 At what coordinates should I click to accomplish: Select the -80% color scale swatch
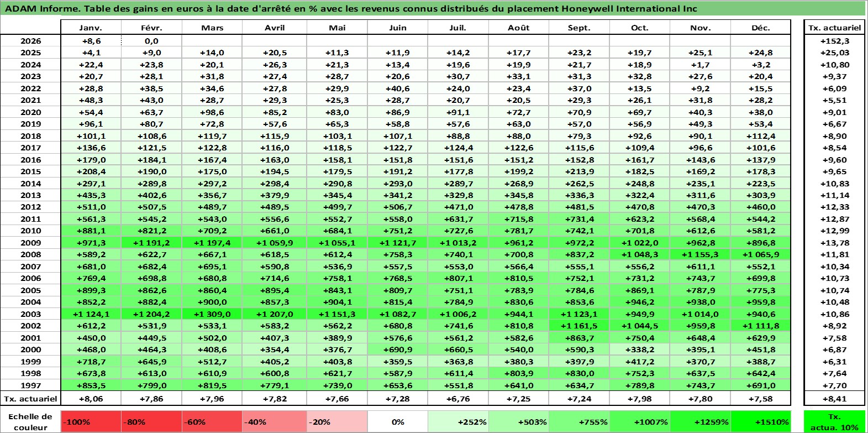151,421
